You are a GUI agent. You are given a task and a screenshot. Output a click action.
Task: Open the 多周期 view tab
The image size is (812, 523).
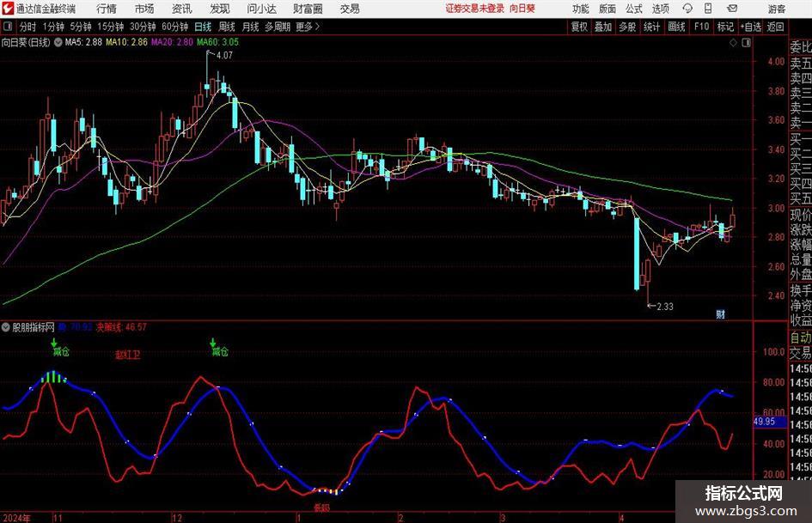(278, 27)
